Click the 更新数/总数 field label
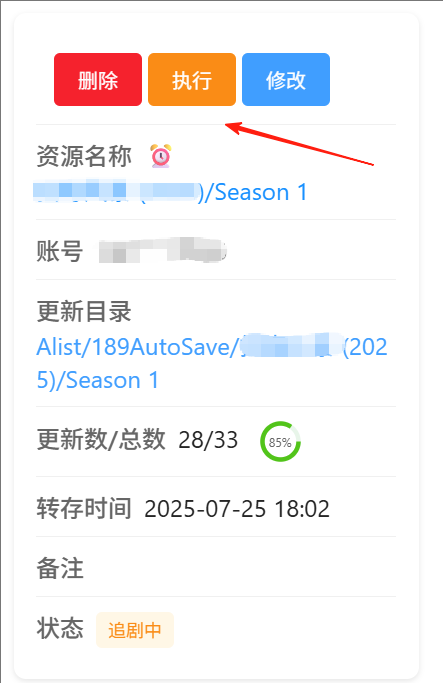This screenshot has width=443, height=683. coord(101,439)
